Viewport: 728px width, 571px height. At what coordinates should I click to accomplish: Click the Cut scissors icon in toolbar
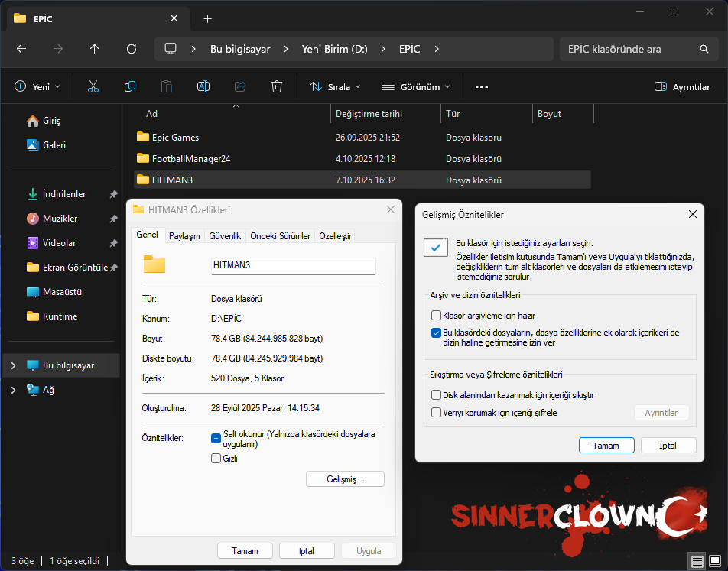(93, 87)
